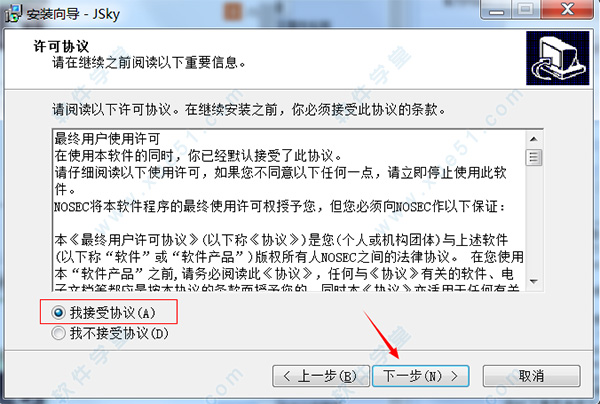
Task: Close the JSky installer window
Action: [x=567, y=10]
